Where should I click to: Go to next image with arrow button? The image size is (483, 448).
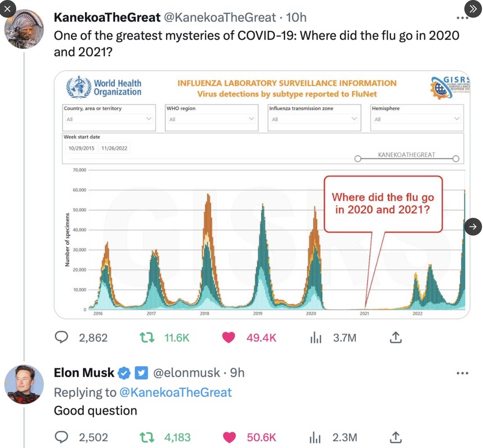tap(473, 226)
